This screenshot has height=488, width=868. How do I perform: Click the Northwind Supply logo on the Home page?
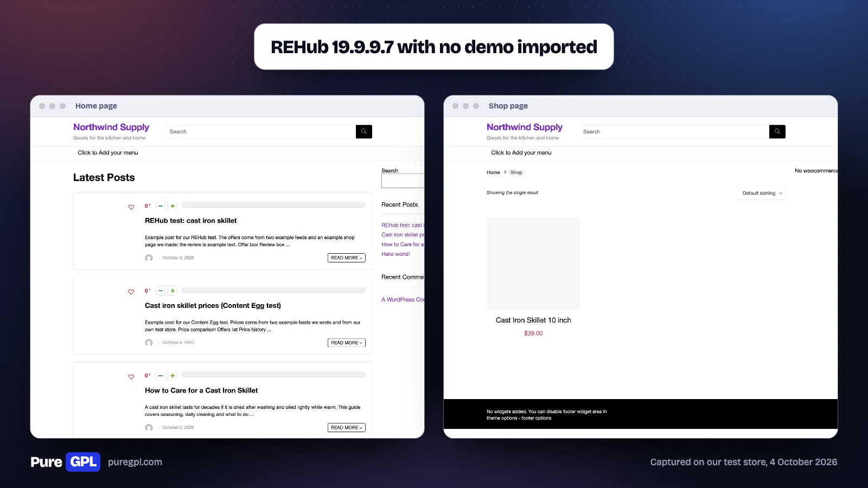(111, 127)
